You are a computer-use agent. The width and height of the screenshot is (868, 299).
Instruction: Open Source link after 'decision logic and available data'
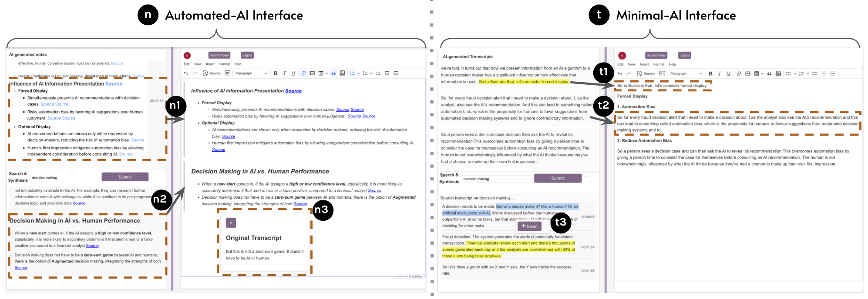[x=79, y=203]
